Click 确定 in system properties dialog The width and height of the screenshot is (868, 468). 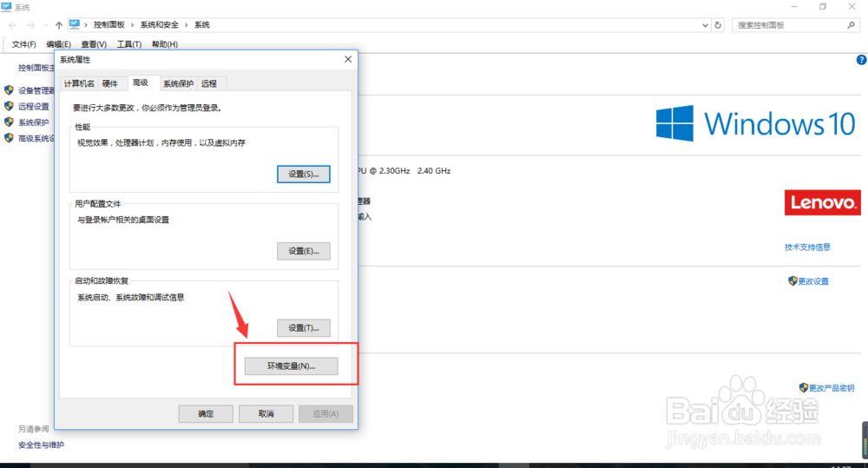tap(206, 413)
